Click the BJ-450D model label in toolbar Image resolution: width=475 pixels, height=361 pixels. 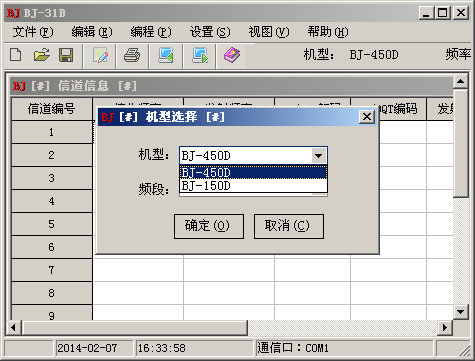[374, 55]
